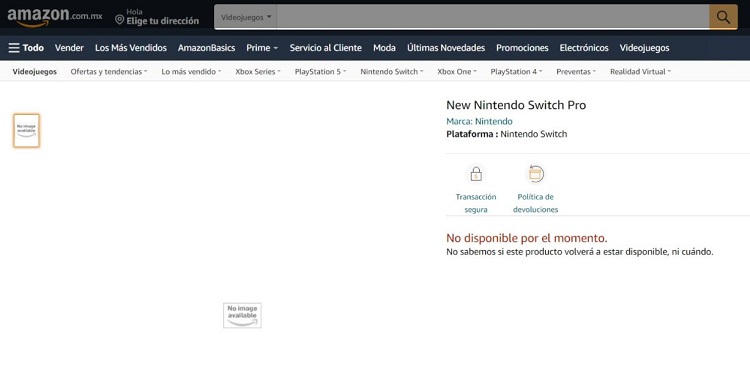Open Electrónicos section
This screenshot has height=382, width=750.
click(584, 48)
